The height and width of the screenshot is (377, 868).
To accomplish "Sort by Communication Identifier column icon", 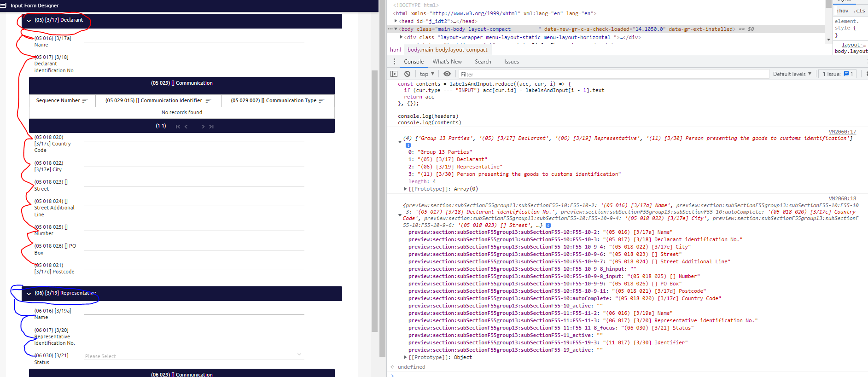I will point(208,101).
